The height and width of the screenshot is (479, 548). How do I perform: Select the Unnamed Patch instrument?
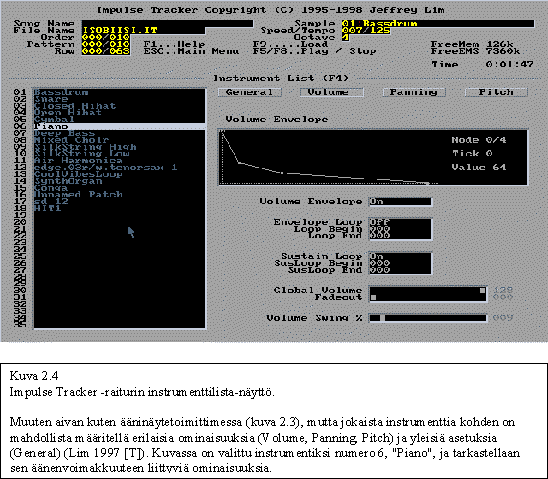click(x=119, y=194)
